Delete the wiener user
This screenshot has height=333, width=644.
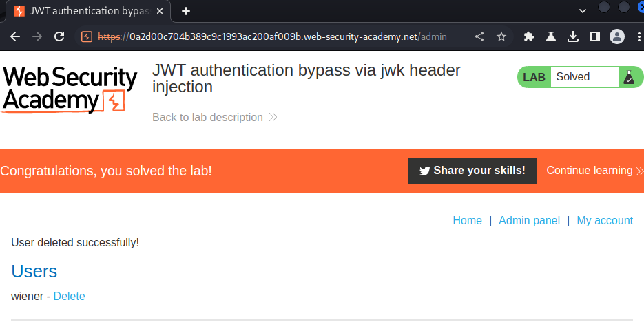pyautogui.click(x=69, y=296)
